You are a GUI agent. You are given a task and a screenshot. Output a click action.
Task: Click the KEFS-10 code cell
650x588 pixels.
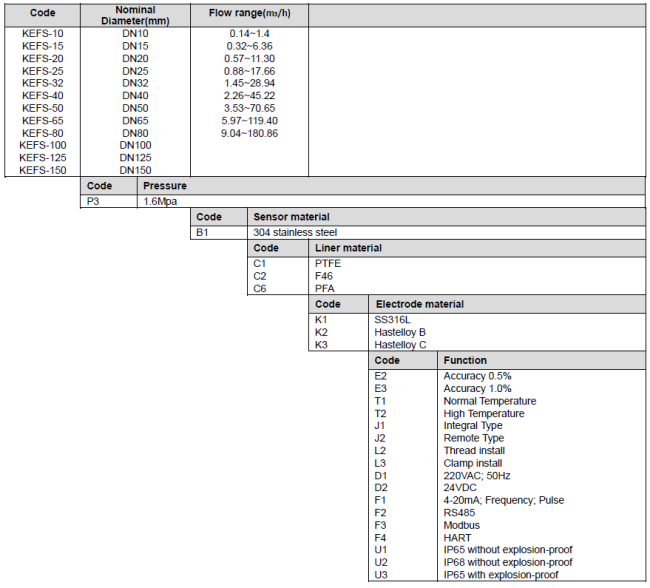click(x=43, y=34)
